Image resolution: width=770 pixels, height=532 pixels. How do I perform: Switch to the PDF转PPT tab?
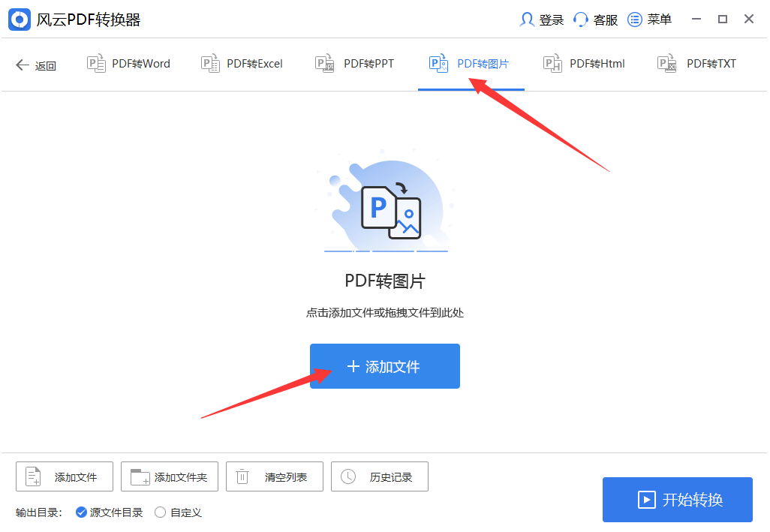[355, 64]
